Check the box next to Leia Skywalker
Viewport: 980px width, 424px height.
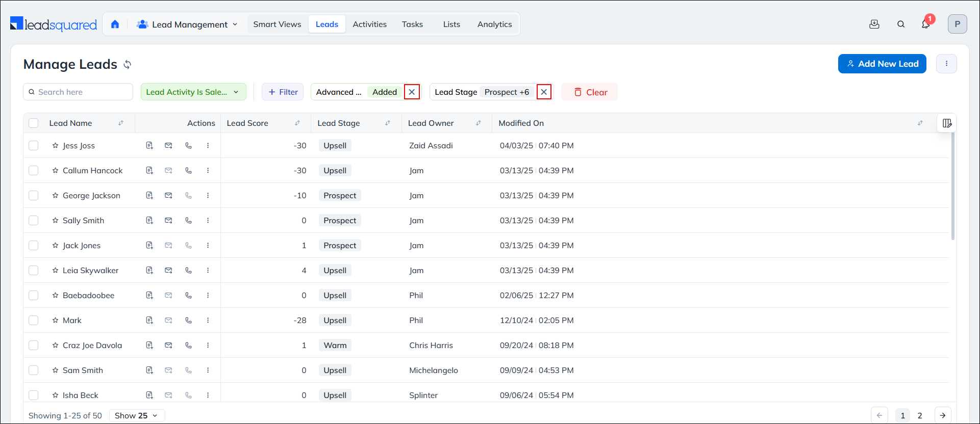click(x=34, y=271)
